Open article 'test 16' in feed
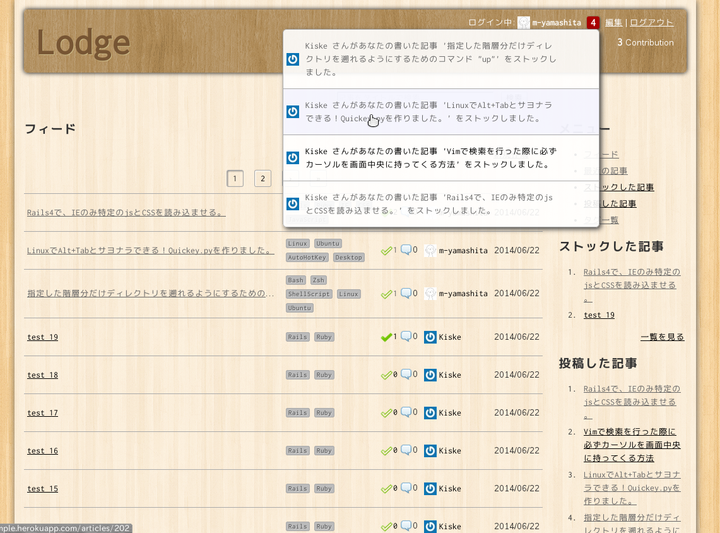 pyautogui.click(x=43, y=451)
